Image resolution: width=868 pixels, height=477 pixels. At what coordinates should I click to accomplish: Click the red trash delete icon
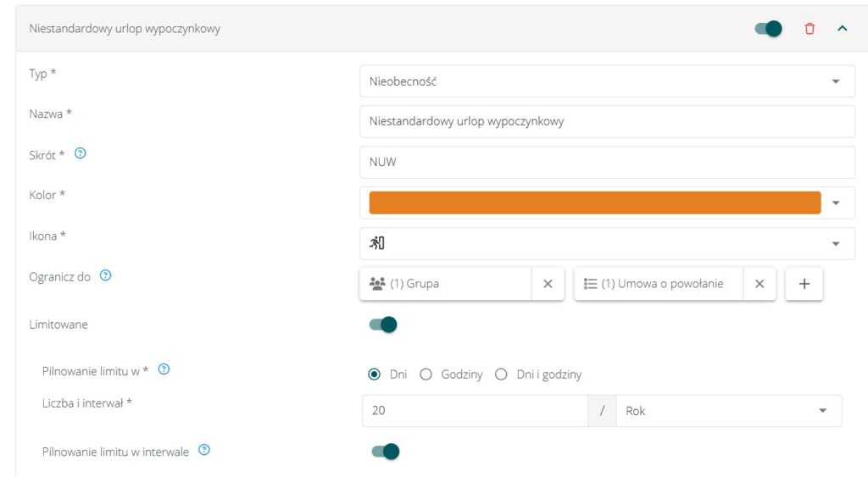click(810, 29)
